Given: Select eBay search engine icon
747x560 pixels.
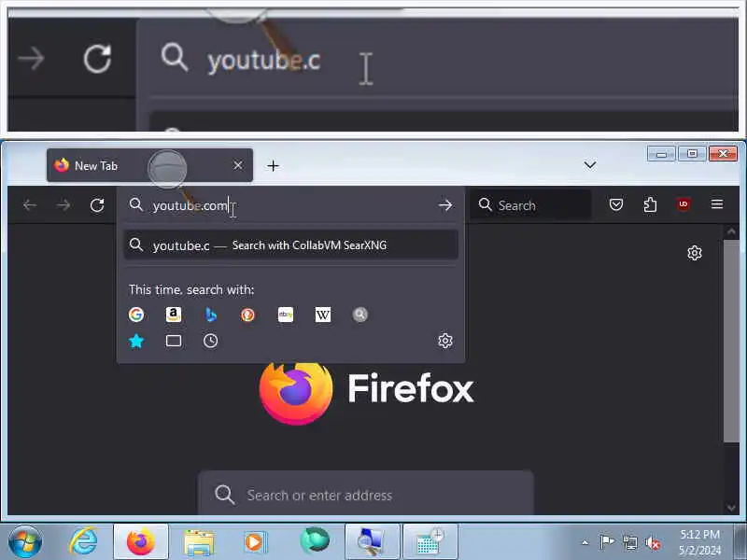Looking at the screenshot, I should (x=286, y=315).
